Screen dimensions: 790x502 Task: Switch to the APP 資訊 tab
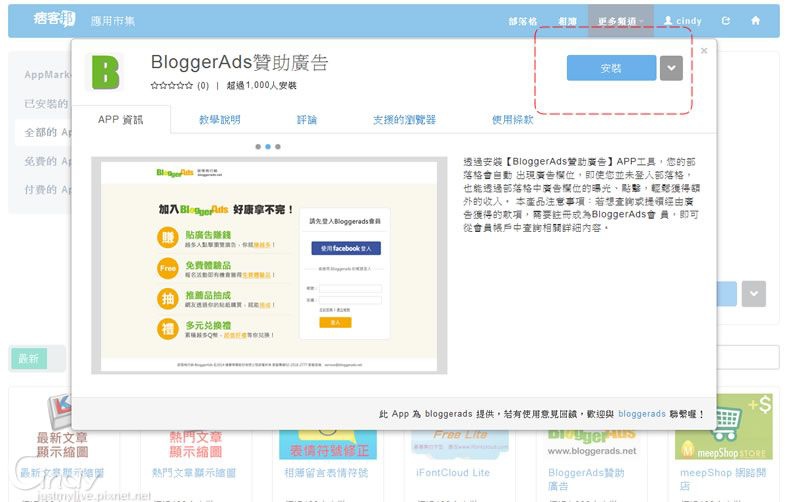point(120,119)
